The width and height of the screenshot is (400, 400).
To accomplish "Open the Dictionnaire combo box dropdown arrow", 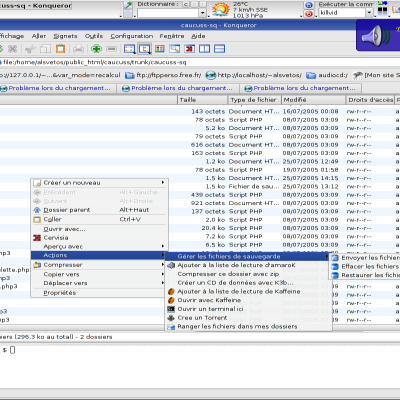I will tap(203, 13).
